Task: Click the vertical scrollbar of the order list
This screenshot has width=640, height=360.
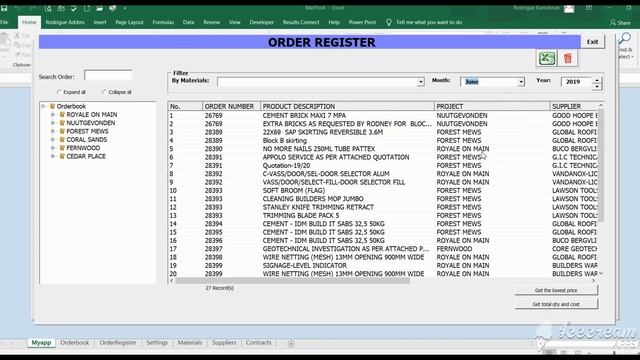Action: coord(600,165)
